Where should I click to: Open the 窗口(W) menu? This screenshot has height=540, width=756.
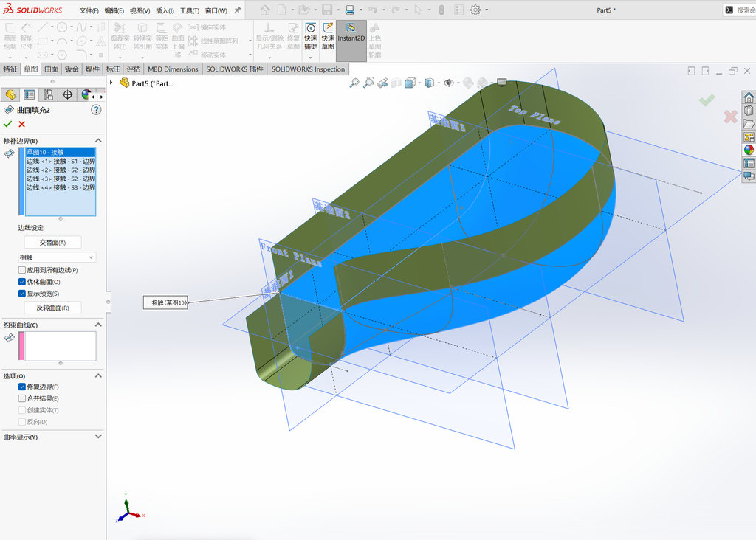click(x=216, y=10)
